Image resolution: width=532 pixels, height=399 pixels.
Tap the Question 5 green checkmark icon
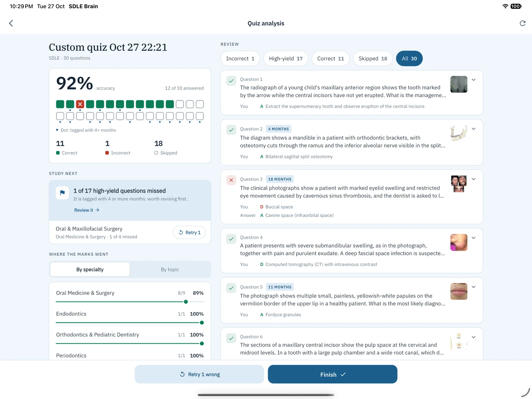coord(231,288)
